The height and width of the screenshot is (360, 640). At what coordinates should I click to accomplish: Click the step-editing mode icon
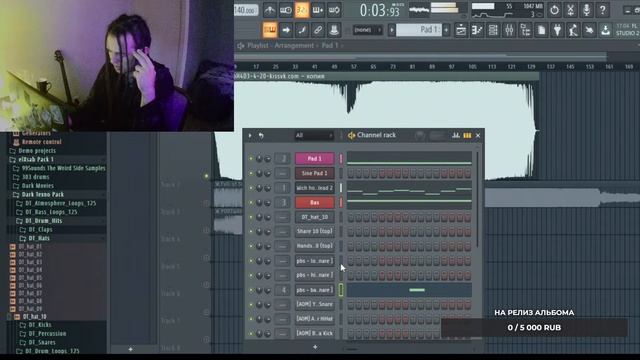tap(302, 30)
